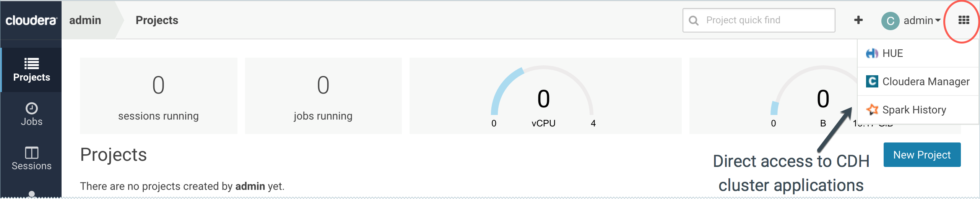
Task: Go to the Projects breadcrumb
Action: (157, 20)
